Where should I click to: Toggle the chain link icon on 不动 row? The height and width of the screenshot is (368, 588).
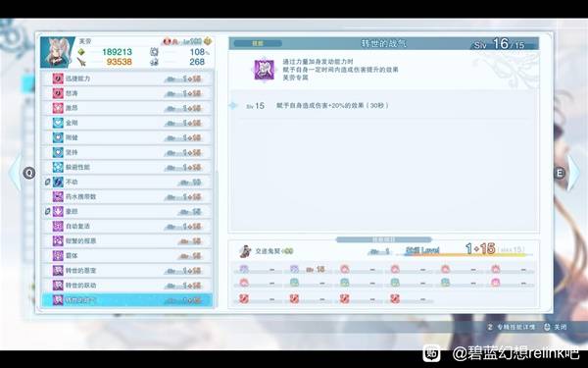tap(48, 182)
